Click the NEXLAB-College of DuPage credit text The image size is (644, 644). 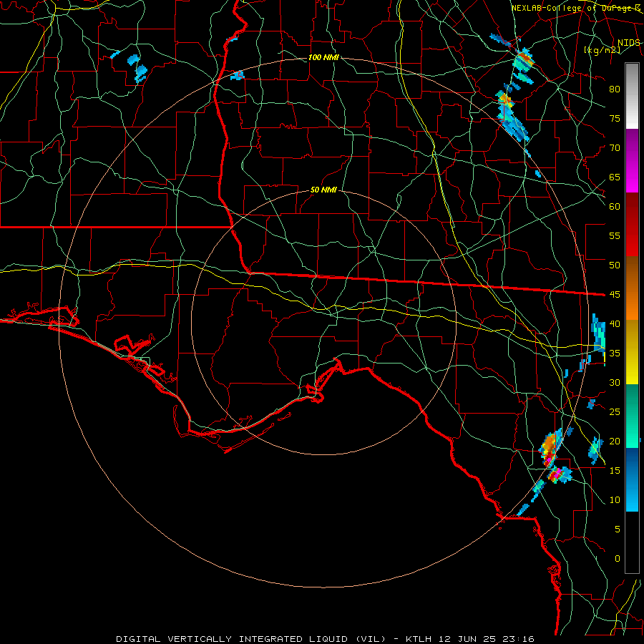click(575, 8)
